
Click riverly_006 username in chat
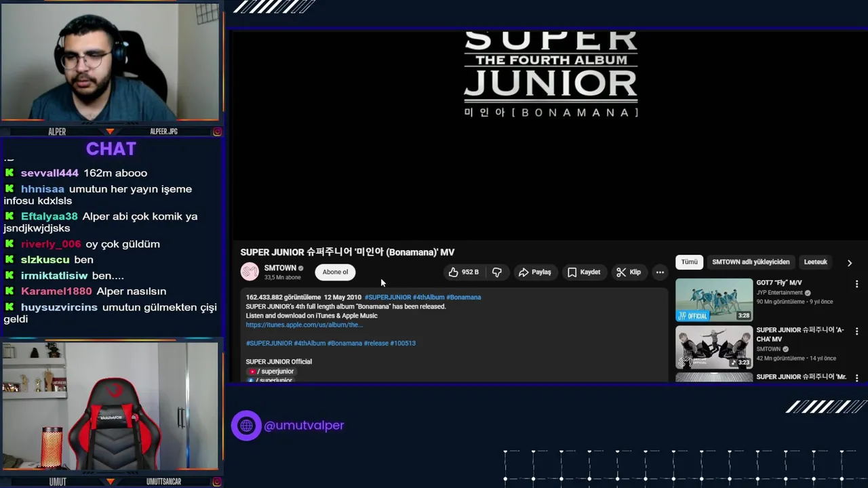(x=51, y=244)
